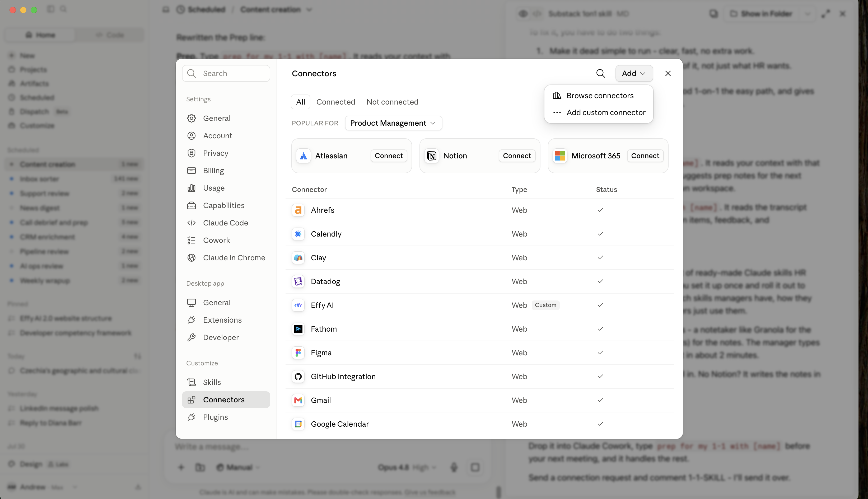Open the Opus model selector dropdown
This screenshot has width=868, height=499.
pos(407,468)
